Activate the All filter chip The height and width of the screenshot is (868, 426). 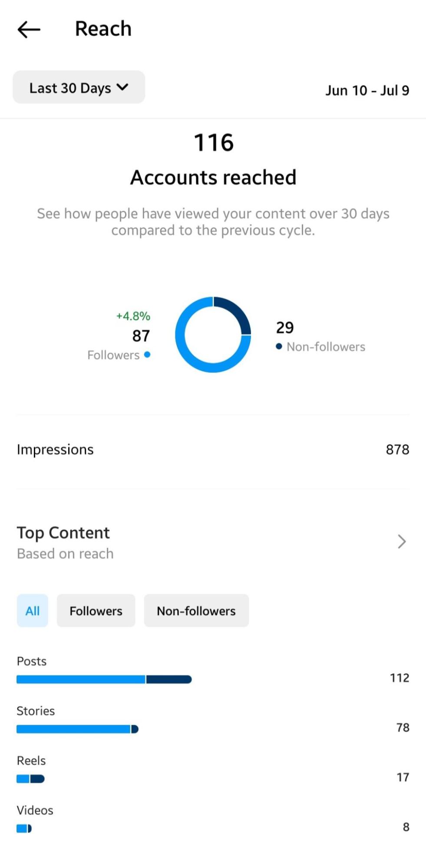click(x=32, y=611)
